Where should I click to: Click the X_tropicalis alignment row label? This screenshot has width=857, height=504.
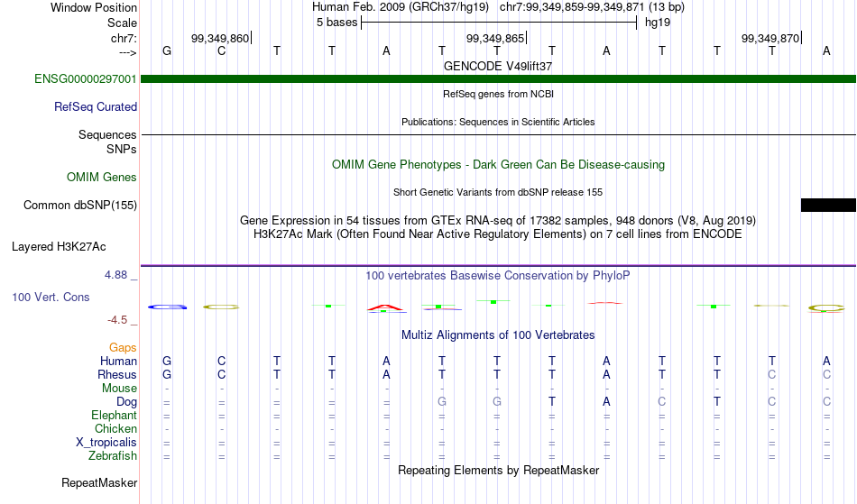tap(106, 443)
